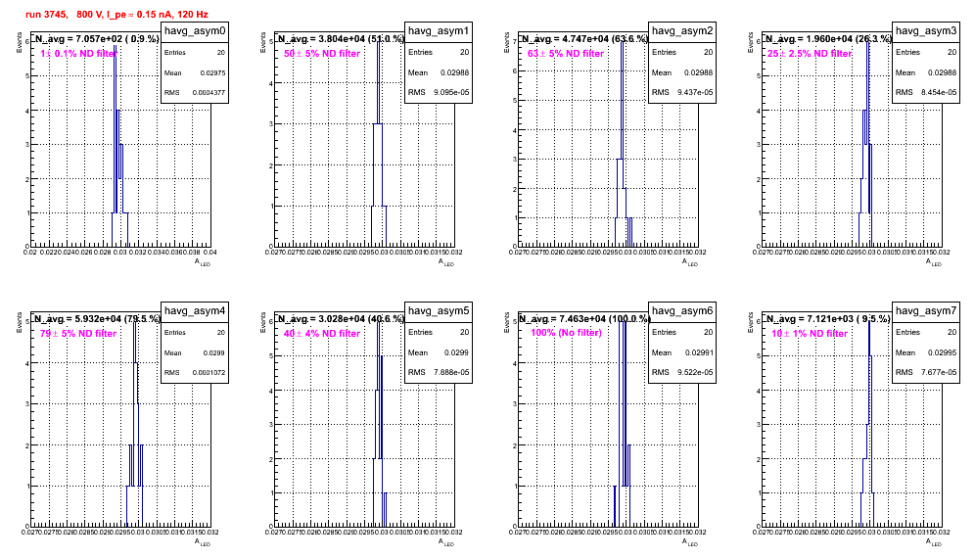Viewport: 975px width, 560px height.
Task: Pick the magenta 40± 4% ND filter label
Action: coord(322,334)
